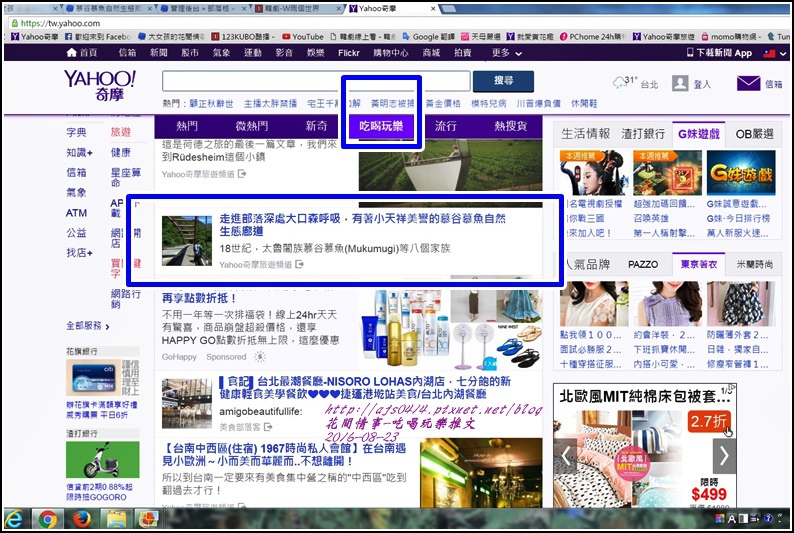Expand 全部服務 in the left sidebar
The height and width of the screenshot is (533, 794).
pyautogui.click(x=88, y=325)
